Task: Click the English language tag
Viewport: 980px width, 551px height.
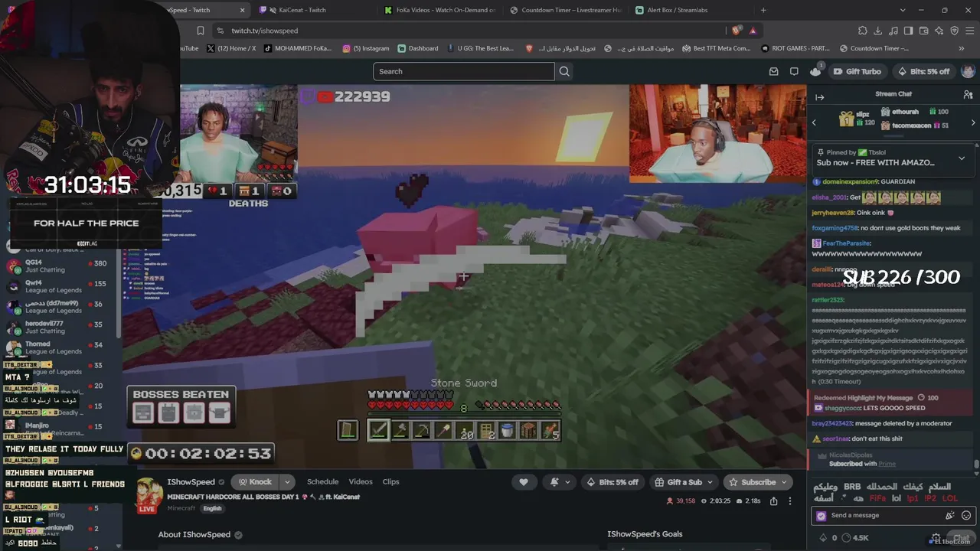Action: (212, 508)
